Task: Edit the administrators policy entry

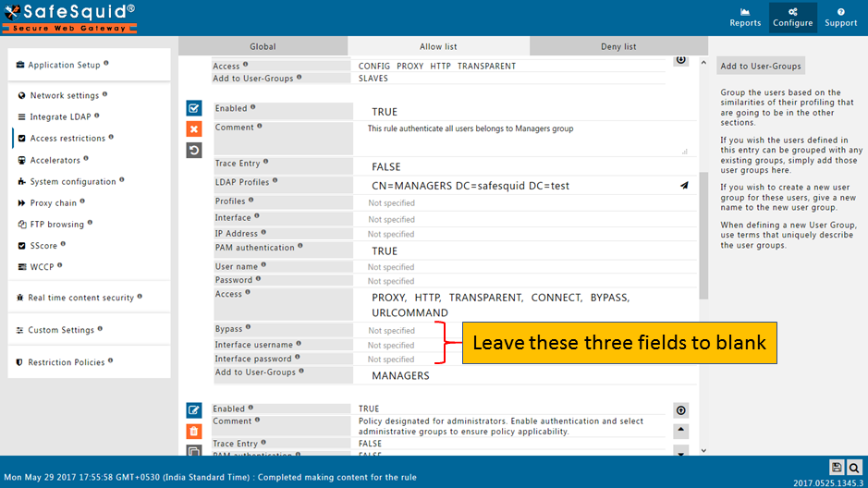Action: coord(194,410)
